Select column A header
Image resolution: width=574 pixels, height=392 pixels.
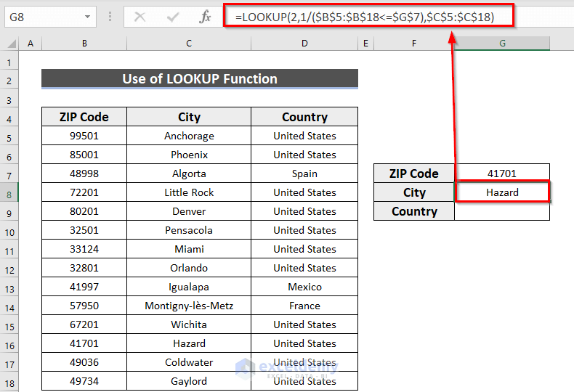pyautogui.click(x=31, y=44)
